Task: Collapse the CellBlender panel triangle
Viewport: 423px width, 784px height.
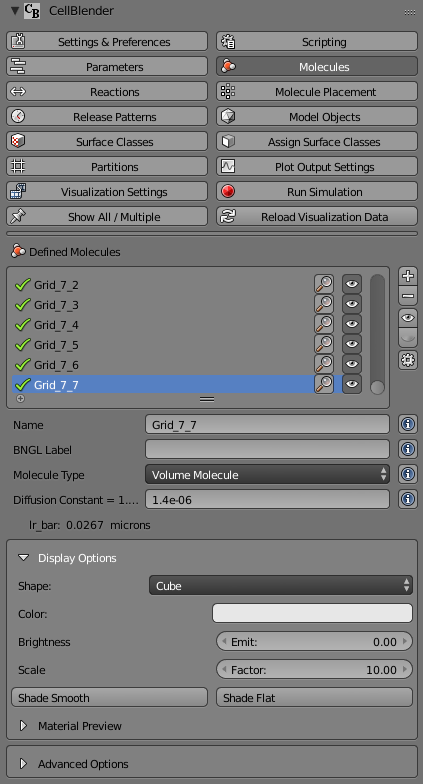Action: pyautogui.click(x=14, y=10)
